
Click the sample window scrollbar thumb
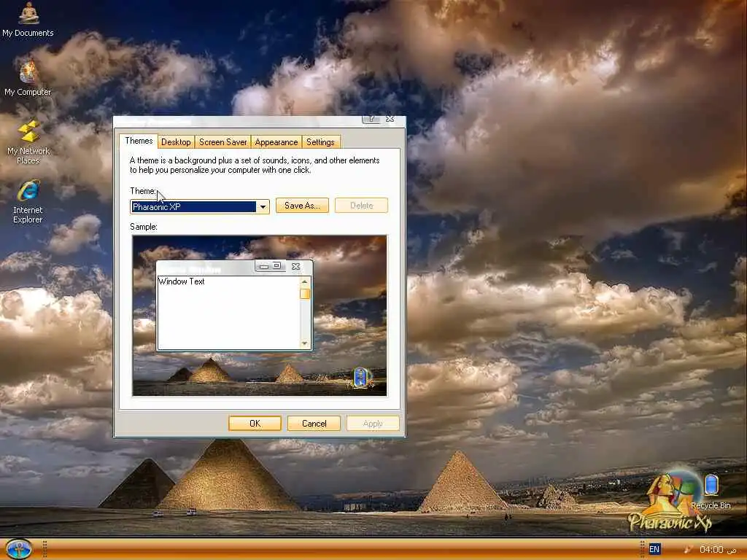(305, 294)
